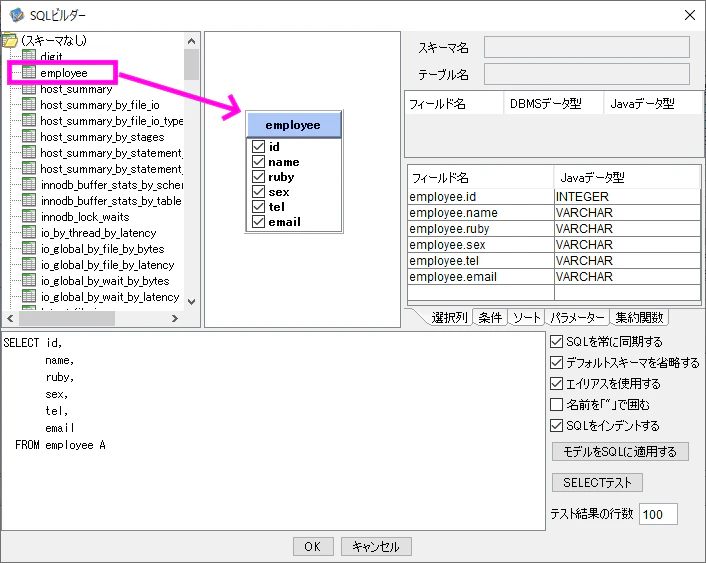The image size is (706, 563).
Task: Click the SELECTテスト button
Action: point(597,482)
